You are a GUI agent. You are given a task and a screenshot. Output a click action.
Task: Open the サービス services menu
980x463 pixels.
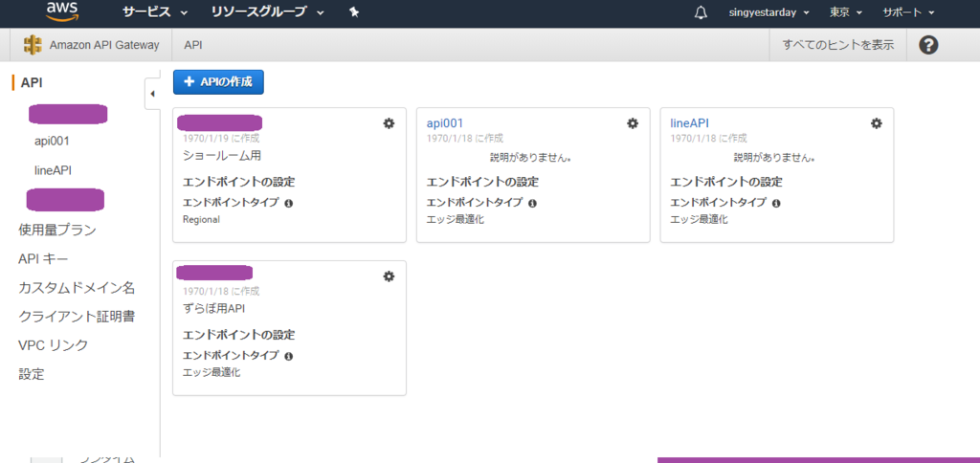coord(155,11)
